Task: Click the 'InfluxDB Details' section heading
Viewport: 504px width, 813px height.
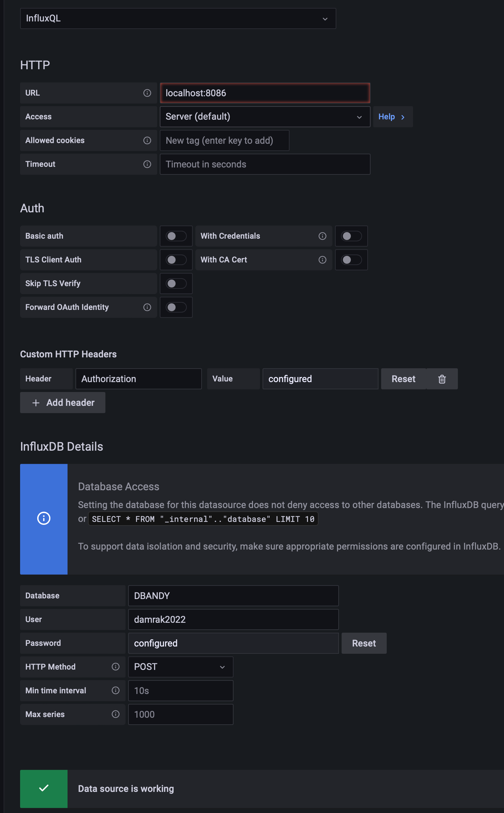Action: [x=62, y=447]
